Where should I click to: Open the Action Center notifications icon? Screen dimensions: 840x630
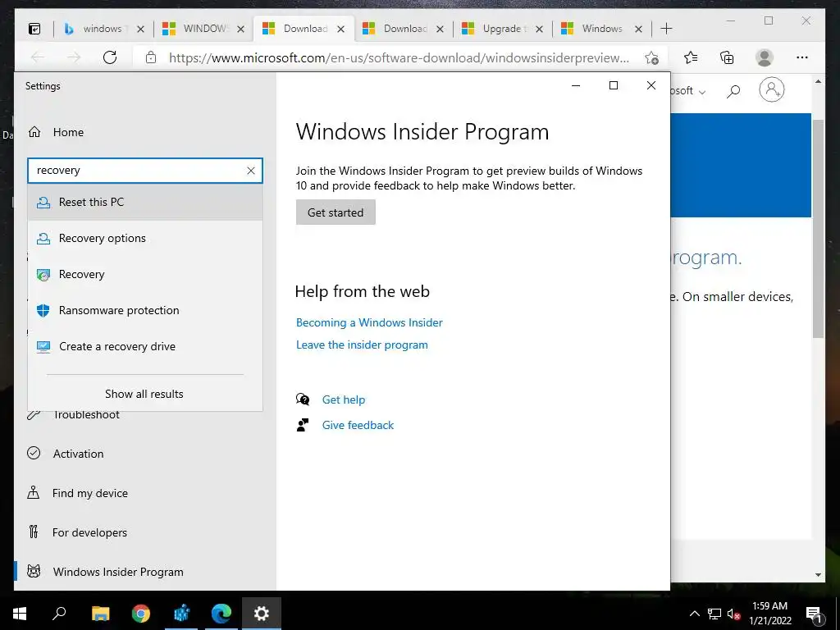pyautogui.click(x=814, y=614)
